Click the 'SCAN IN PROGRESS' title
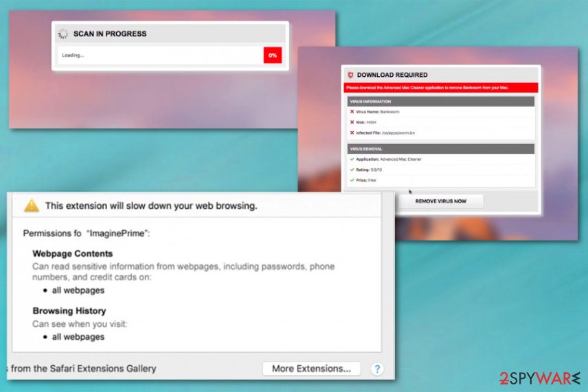Screen dimensions: 588x392 pos(110,34)
